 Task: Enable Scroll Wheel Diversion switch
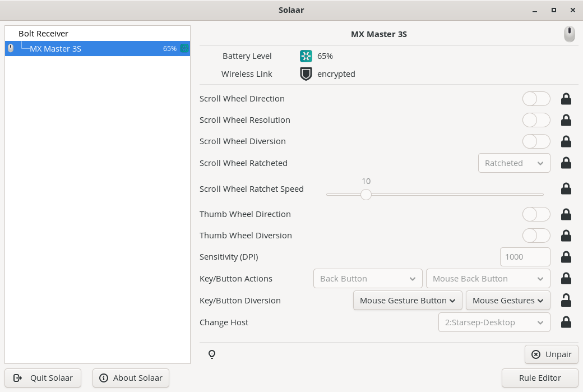tap(536, 141)
